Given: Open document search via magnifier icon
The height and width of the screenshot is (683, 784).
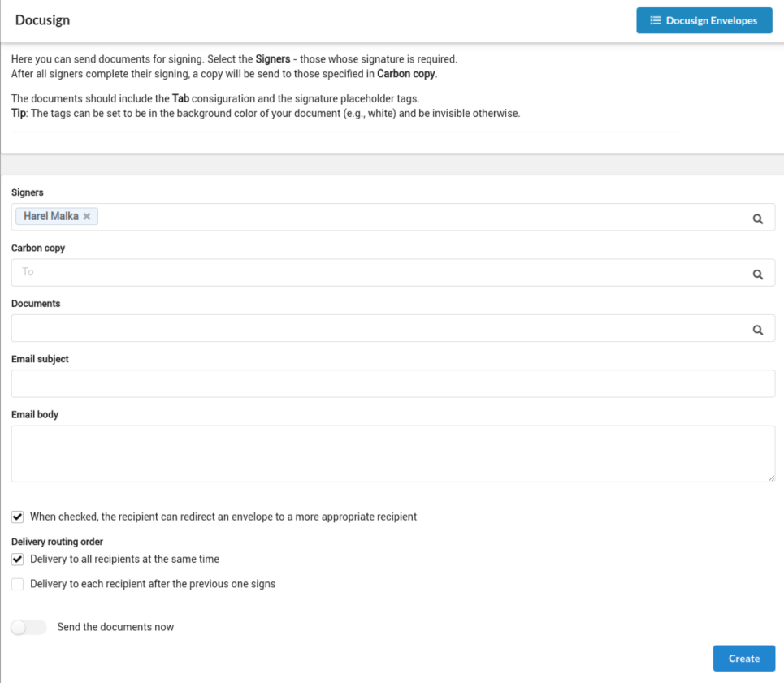Looking at the screenshot, I should (x=757, y=329).
